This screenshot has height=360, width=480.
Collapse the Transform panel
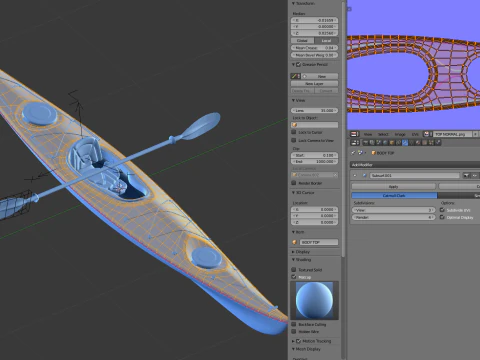click(293, 3)
